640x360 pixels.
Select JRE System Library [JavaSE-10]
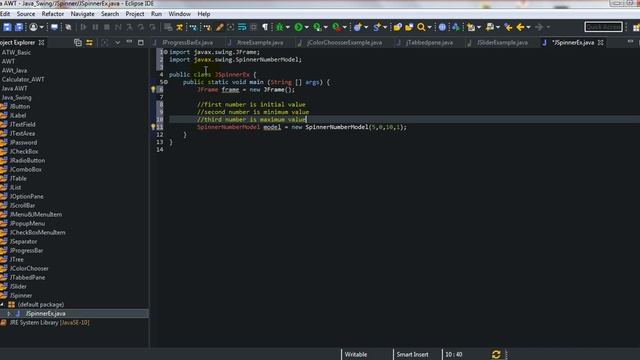click(x=49, y=322)
